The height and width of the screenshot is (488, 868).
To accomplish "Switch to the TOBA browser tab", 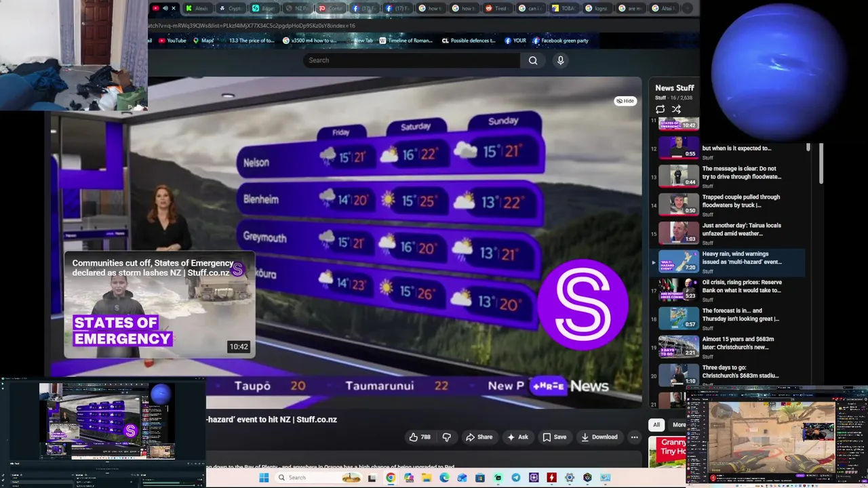I will coord(565,8).
